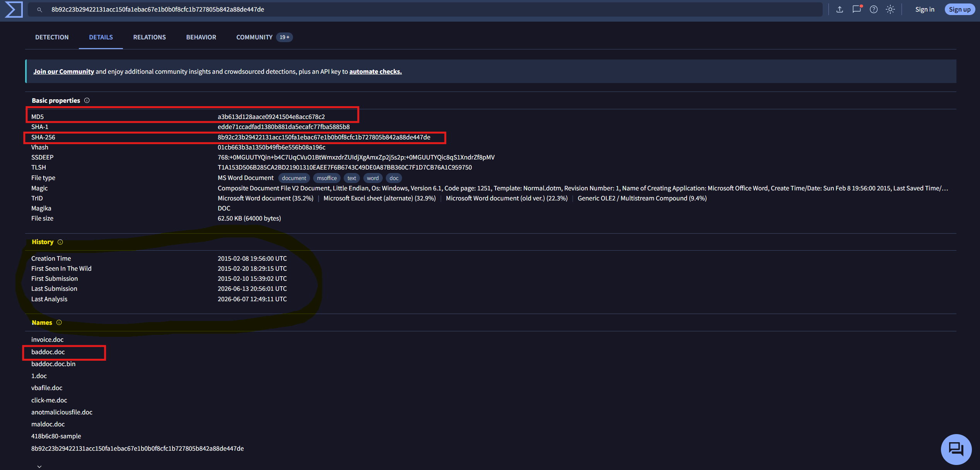Click the Vhash value
Image resolution: width=980 pixels, height=470 pixels.
coord(271,147)
